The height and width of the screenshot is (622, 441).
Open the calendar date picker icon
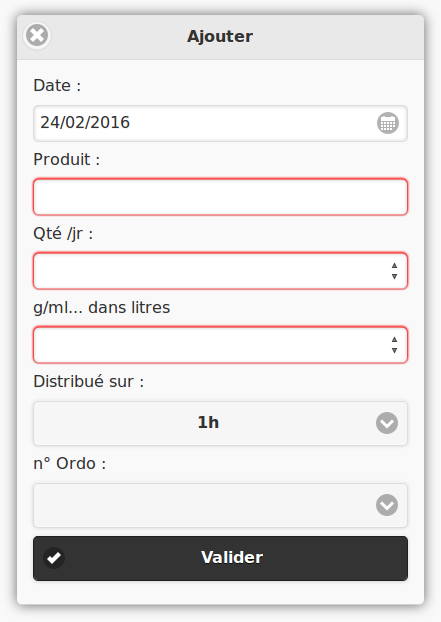pyautogui.click(x=387, y=123)
